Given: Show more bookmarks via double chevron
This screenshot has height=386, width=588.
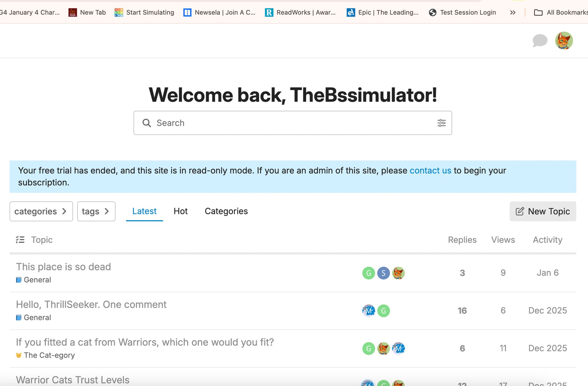Looking at the screenshot, I should tap(513, 13).
